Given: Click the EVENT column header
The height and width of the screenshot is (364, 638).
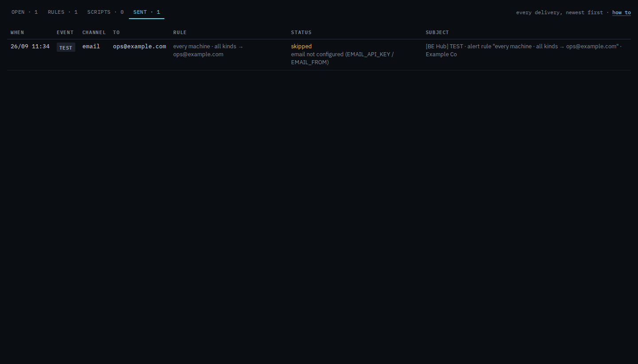Looking at the screenshot, I should pyautogui.click(x=65, y=32).
